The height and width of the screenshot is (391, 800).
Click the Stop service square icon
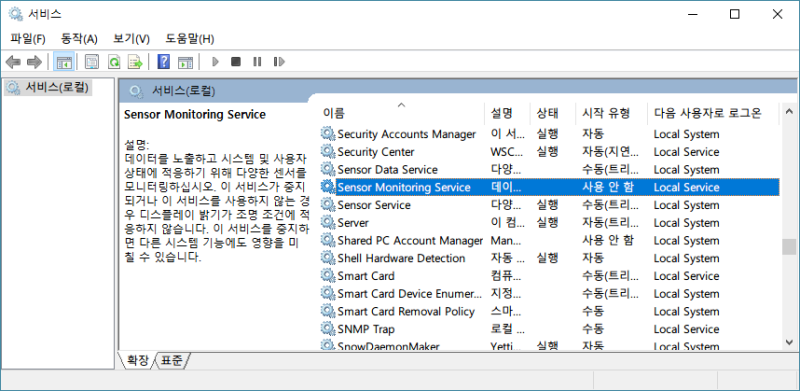[236, 62]
